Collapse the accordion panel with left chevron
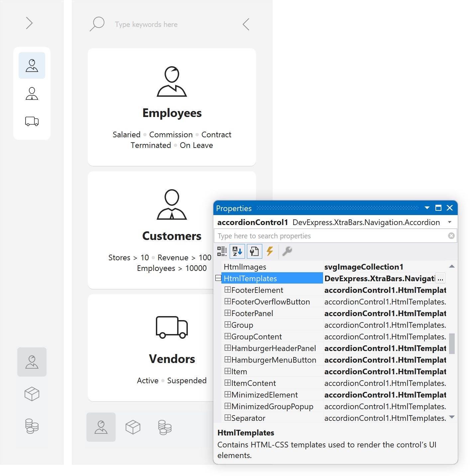Image resolution: width=470 pixels, height=476 pixels. (x=246, y=24)
